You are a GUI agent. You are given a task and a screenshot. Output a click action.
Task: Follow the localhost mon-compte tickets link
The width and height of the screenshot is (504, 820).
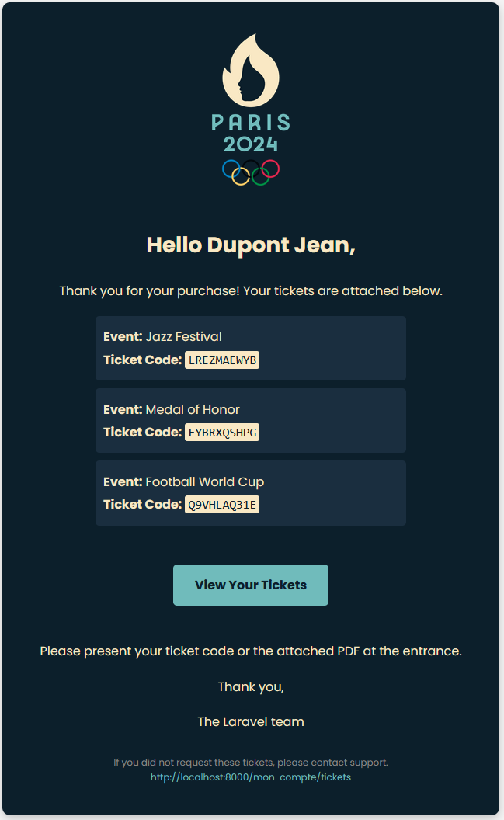pyautogui.click(x=251, y=777)
